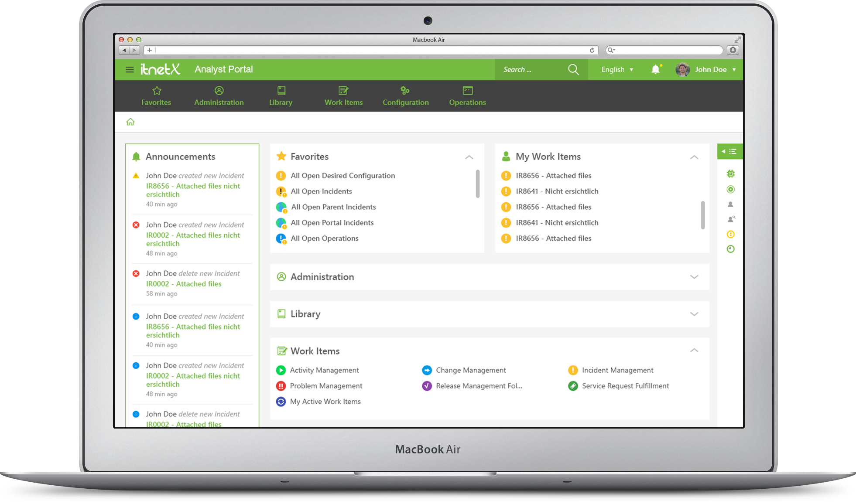Toggle the Administration section visibility
The width and height of the screenshot is (856, 504).
tap(695, 276)
